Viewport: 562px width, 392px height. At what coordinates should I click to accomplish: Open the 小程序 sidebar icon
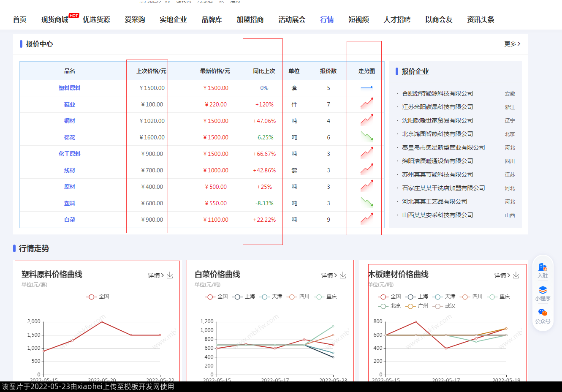(x=543, y=293)
